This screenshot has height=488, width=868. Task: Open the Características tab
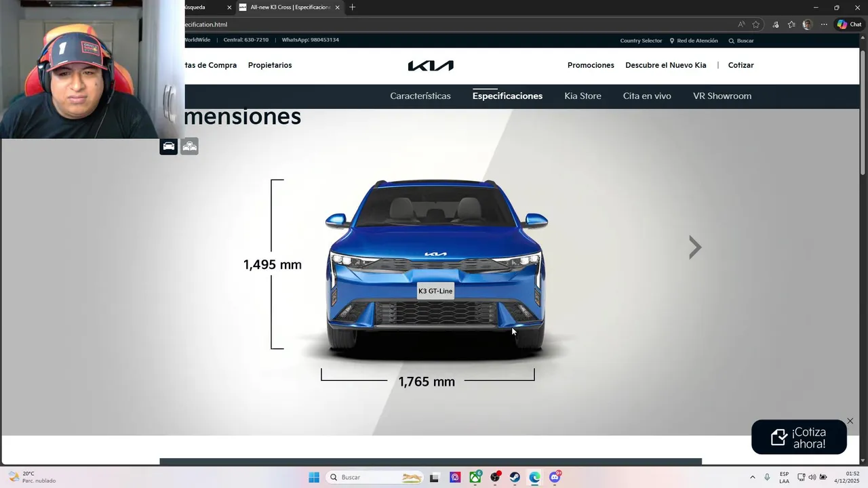(x=420, y=96)
